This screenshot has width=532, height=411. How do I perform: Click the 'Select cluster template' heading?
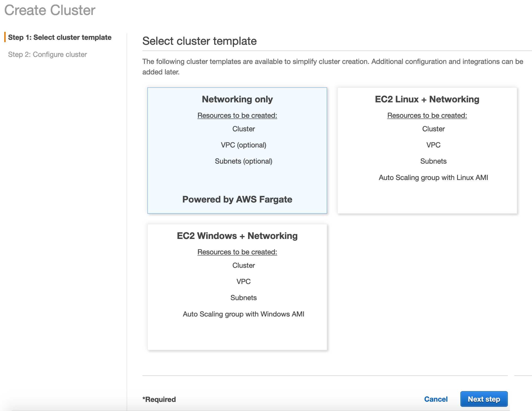click(x=200, y=41)
